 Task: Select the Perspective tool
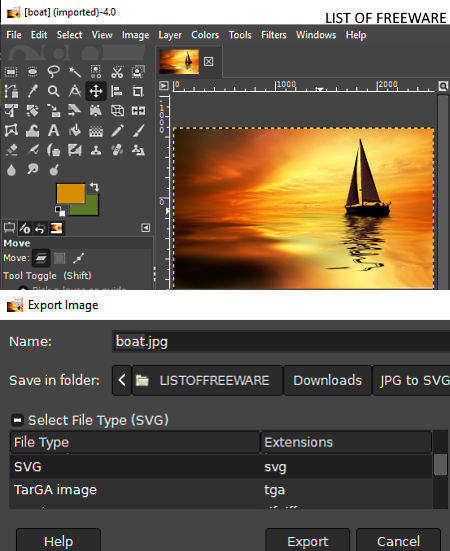coord(96,111)
